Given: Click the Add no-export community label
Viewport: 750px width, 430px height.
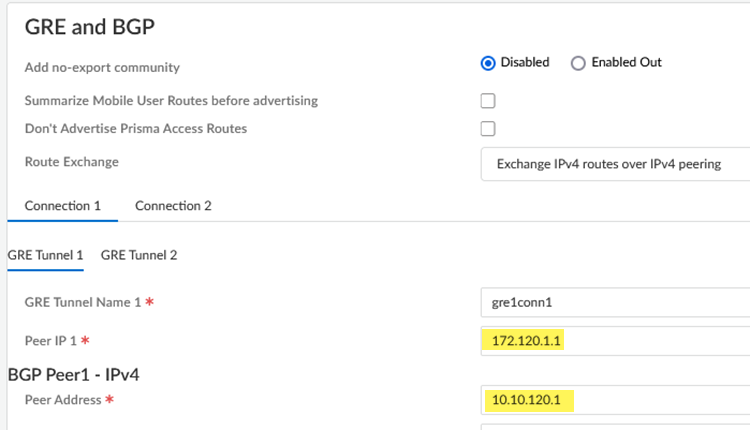Looking at the screenshot, I should (x=102, y=68).
